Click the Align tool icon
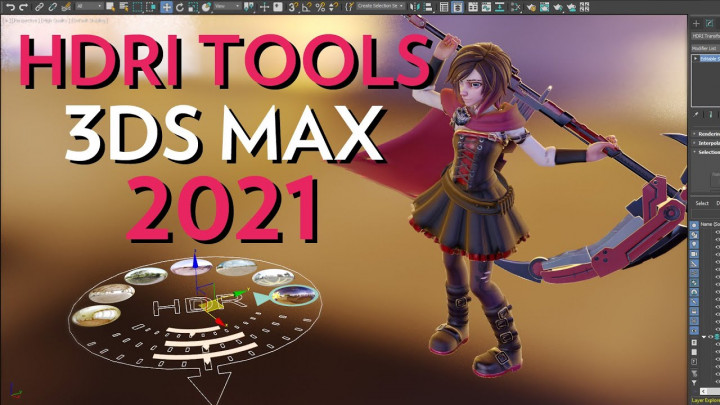 [428, 7]
